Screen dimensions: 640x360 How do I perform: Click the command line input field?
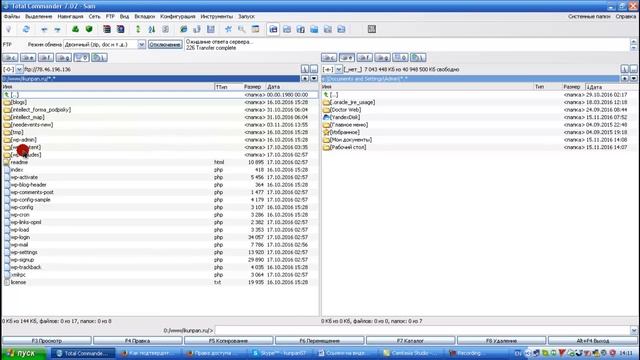422,330
